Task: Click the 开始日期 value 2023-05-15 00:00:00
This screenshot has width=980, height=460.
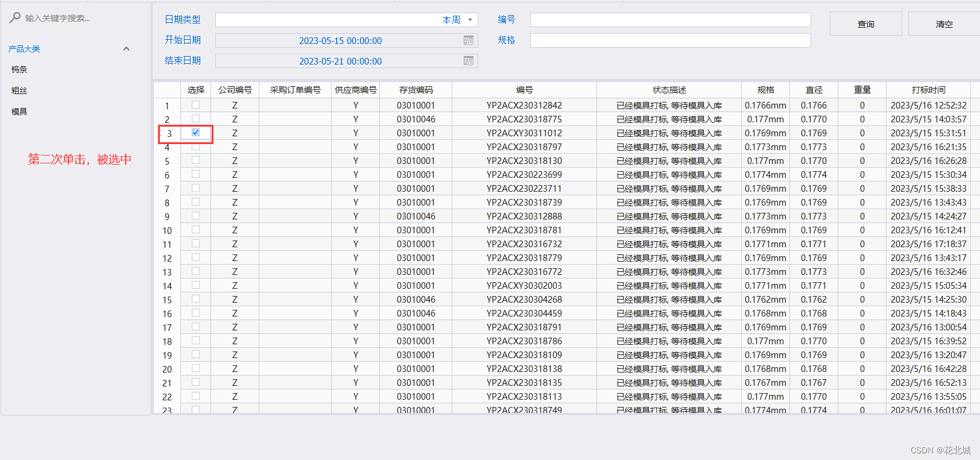Action: [x=340, y=41]
